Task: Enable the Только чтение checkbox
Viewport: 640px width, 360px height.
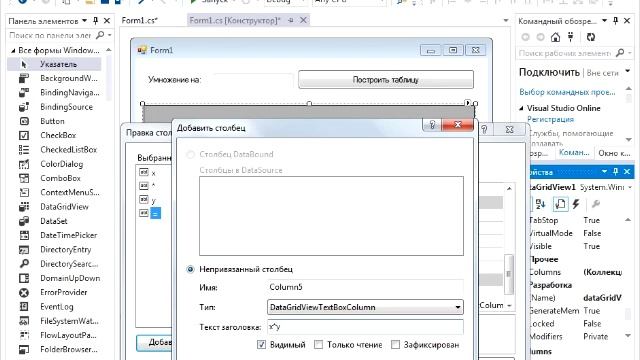Action: (318, 345)
